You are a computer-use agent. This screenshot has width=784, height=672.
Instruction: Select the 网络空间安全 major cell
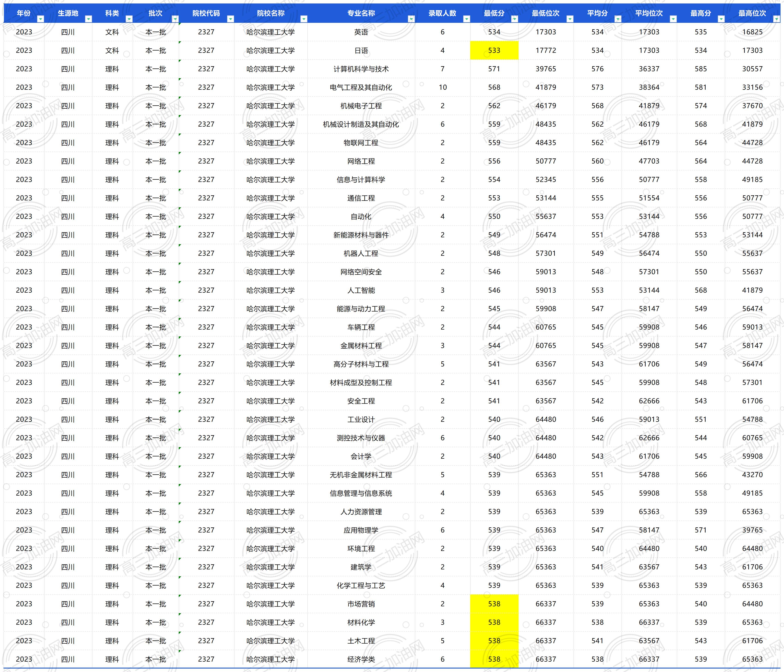tap(361, 272)
